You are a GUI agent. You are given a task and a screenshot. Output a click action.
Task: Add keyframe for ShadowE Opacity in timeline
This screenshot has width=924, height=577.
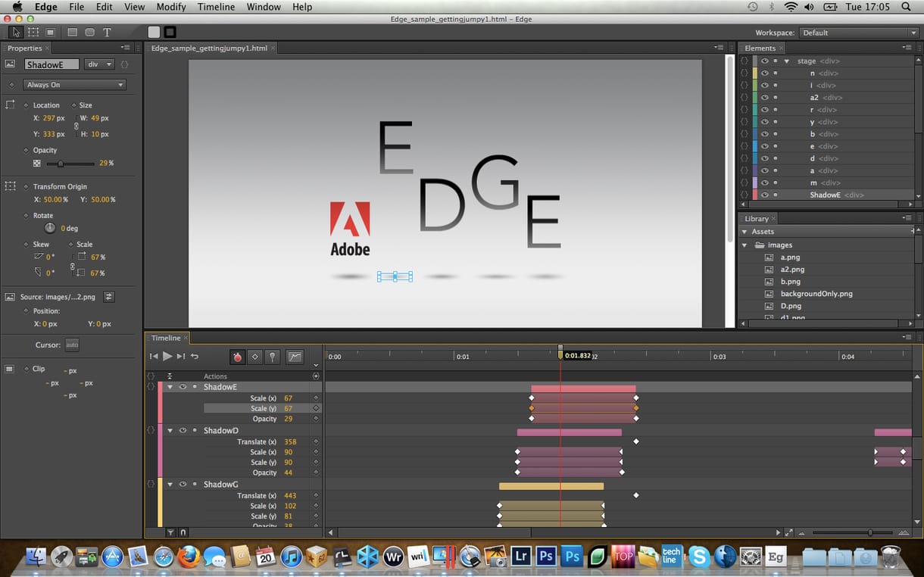pos(317,419)
